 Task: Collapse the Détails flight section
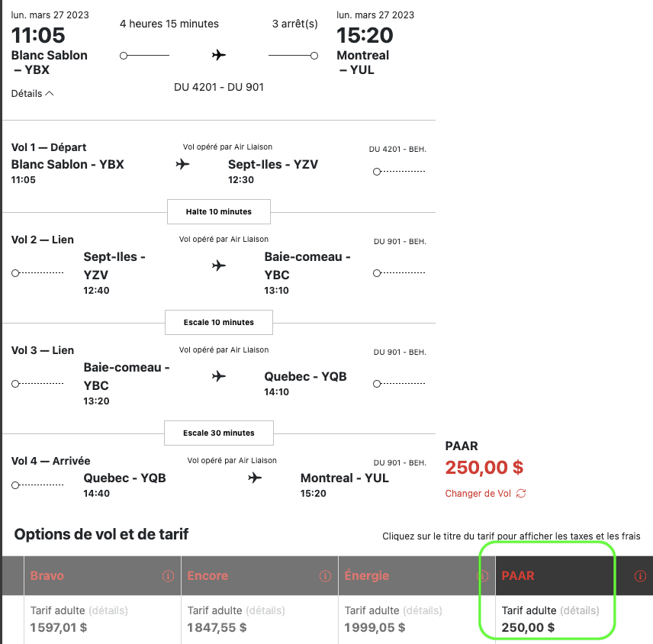click(x=32, y=93)
